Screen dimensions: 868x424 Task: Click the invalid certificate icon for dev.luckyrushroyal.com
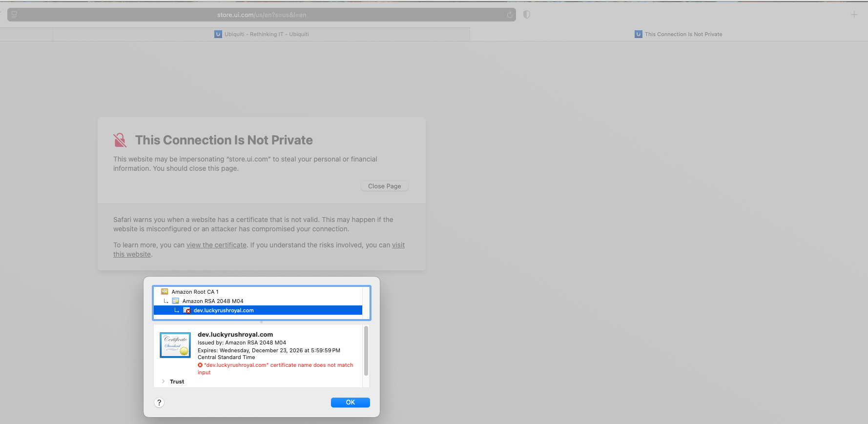[186, 310]
